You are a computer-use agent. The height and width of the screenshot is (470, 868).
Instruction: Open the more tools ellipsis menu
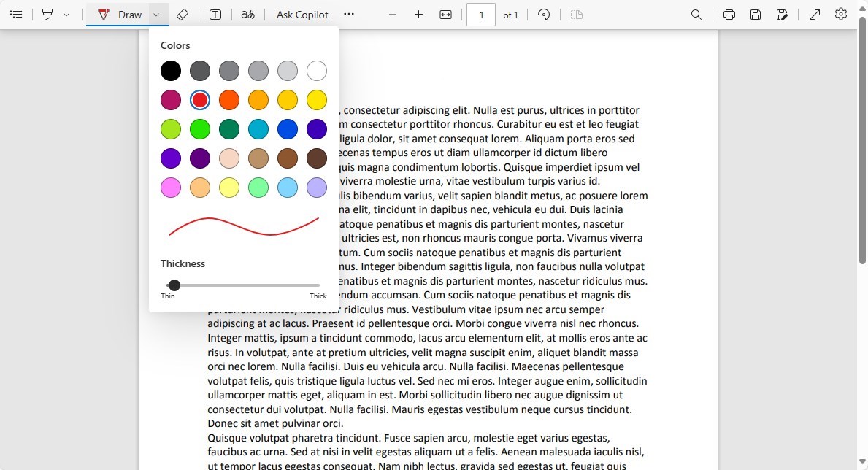tap(348, 14)
